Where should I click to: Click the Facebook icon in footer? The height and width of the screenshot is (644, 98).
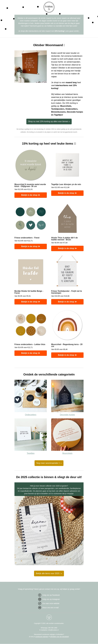pyautogui.click(x=40, y=595)
